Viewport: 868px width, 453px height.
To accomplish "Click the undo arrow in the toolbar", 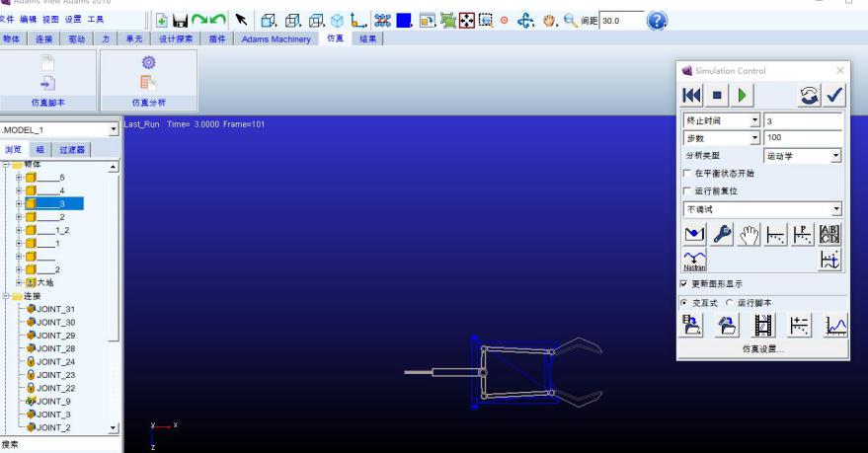I will coord(217,20).
